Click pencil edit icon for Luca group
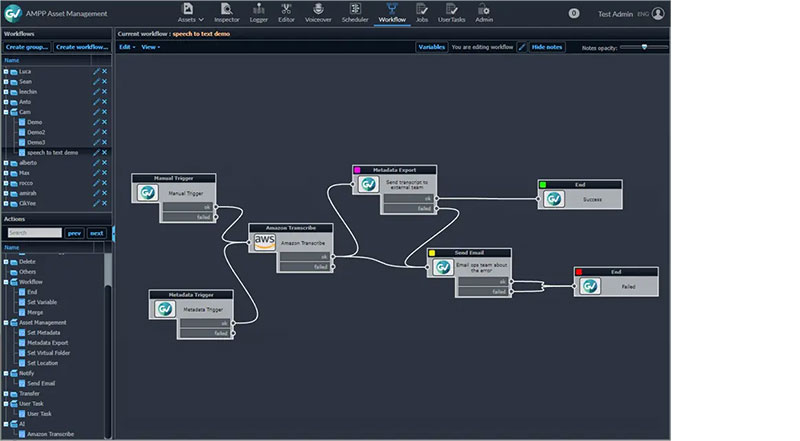Screen dimensions: 800x441 click(97, 71)
